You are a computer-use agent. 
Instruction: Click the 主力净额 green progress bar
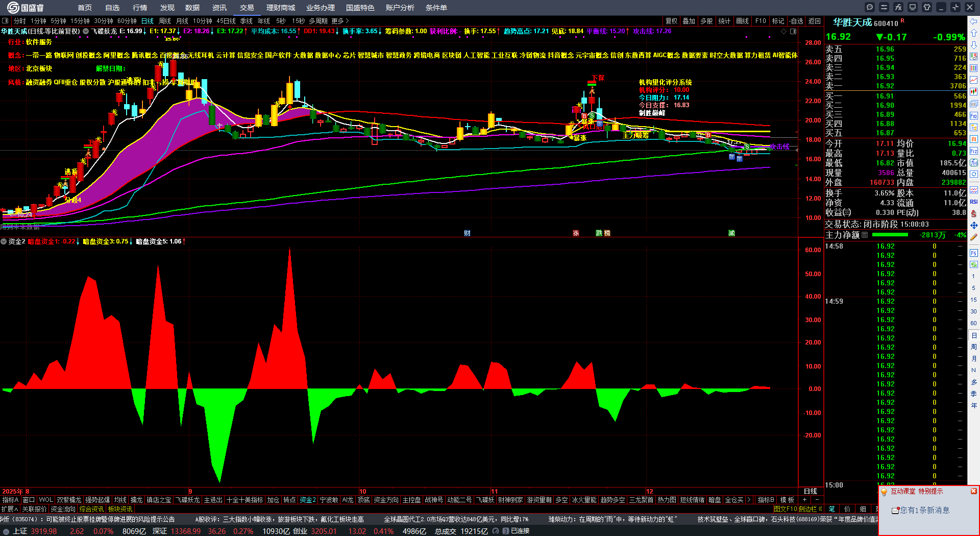pyautogui.click(x=890, y=235)
